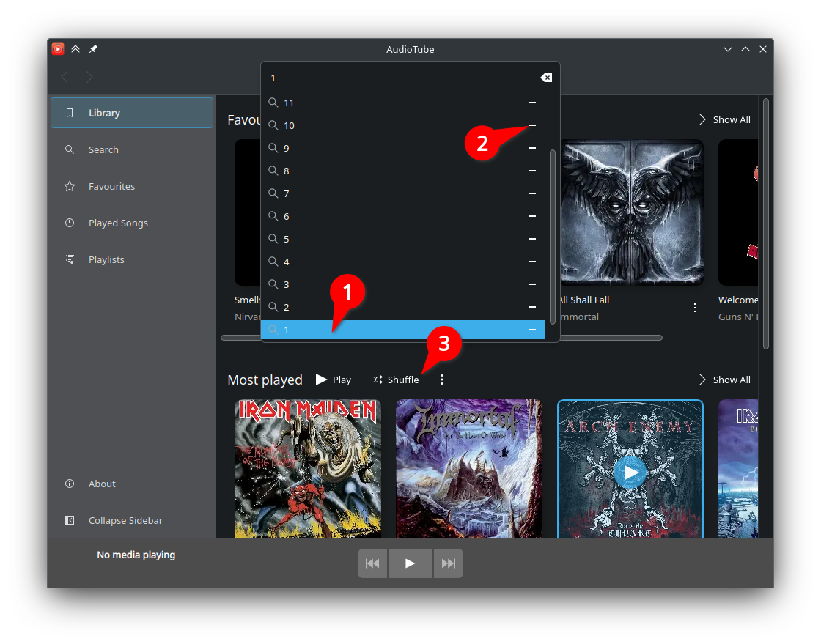Shuffle the Most played list
The image size is (821, 644).
click(395, 380)
